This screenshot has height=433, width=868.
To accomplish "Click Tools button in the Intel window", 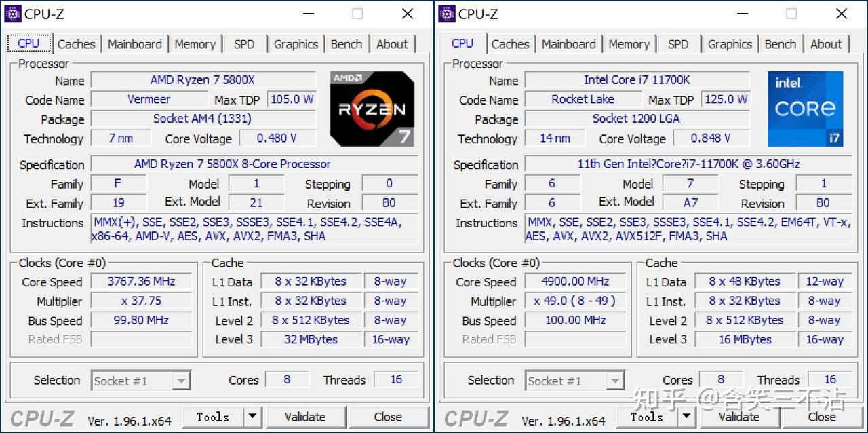I will pyautogui.click(x=646, y=417).
